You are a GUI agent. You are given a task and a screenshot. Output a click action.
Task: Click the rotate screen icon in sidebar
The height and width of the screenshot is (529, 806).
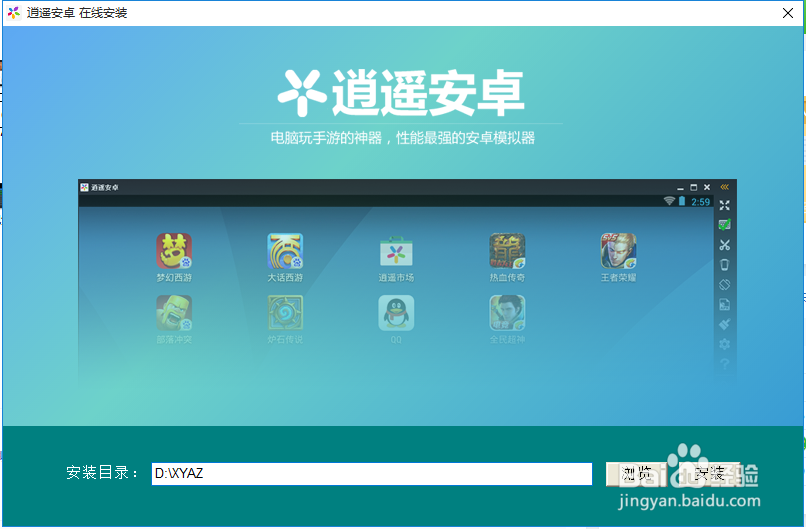click(725, 284)
